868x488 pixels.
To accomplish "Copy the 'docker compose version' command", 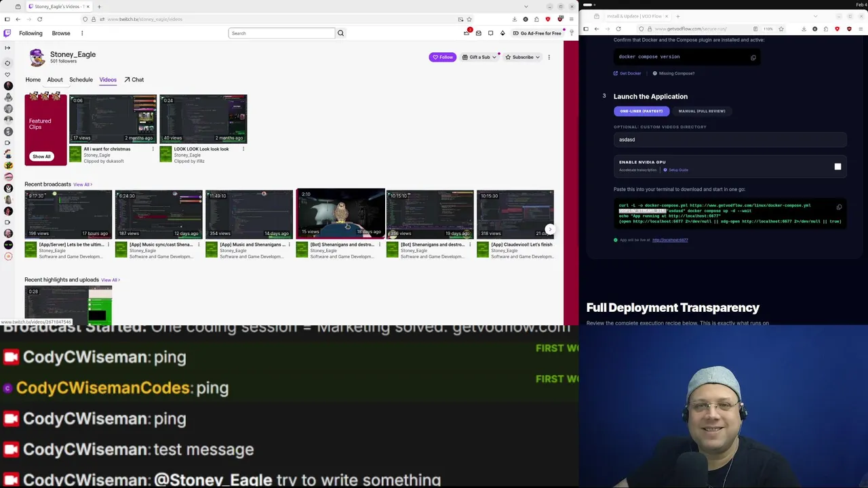I will click(x=753, y=58).
